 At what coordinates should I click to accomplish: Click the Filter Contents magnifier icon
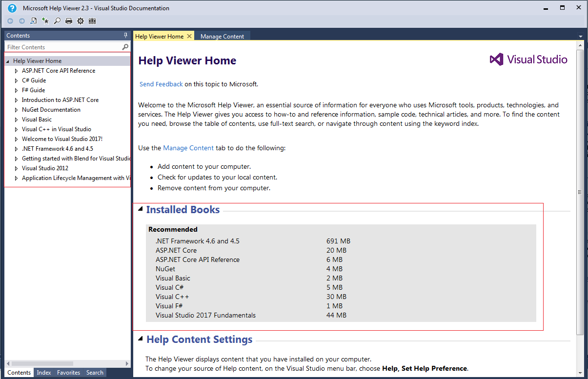tap(125, 47)
